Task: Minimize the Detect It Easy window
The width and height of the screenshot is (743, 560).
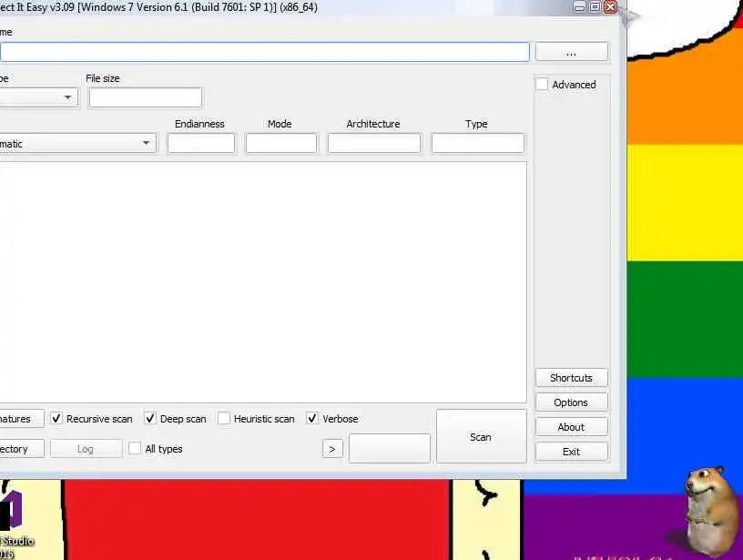Action: [579, 7]
